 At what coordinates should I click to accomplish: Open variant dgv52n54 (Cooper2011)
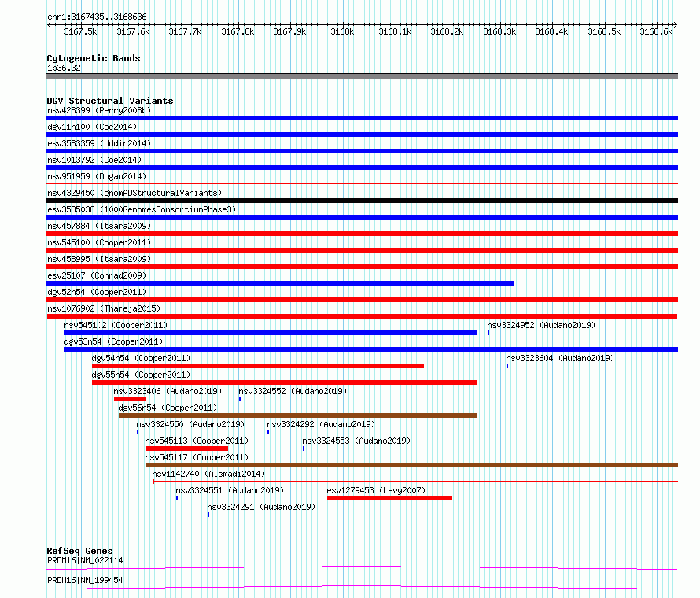(97, 292)
